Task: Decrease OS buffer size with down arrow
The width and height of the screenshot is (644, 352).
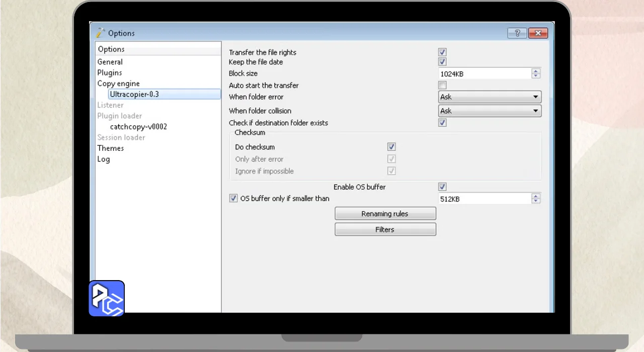Action: 536,201
